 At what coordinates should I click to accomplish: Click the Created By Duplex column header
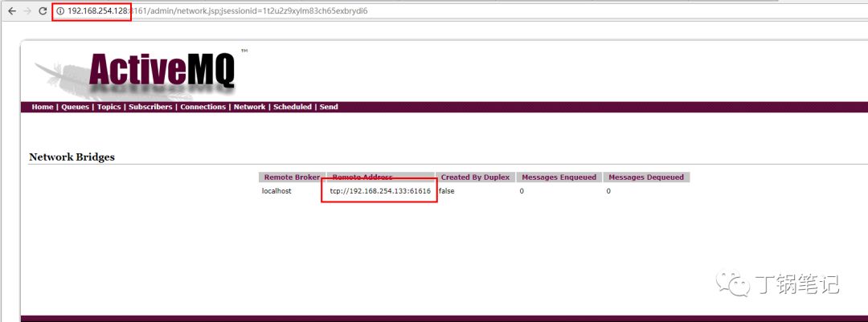tap(475, 177)
